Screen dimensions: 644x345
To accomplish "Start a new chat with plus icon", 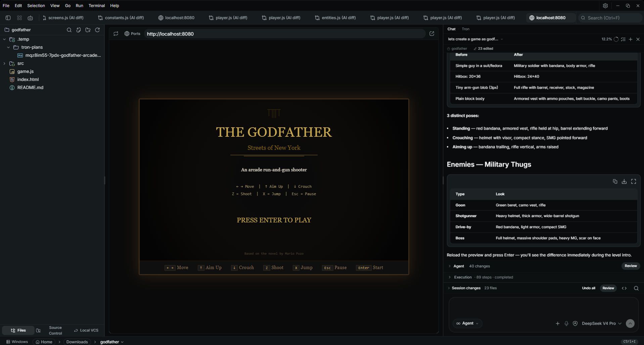I will (x=631, y=39).
